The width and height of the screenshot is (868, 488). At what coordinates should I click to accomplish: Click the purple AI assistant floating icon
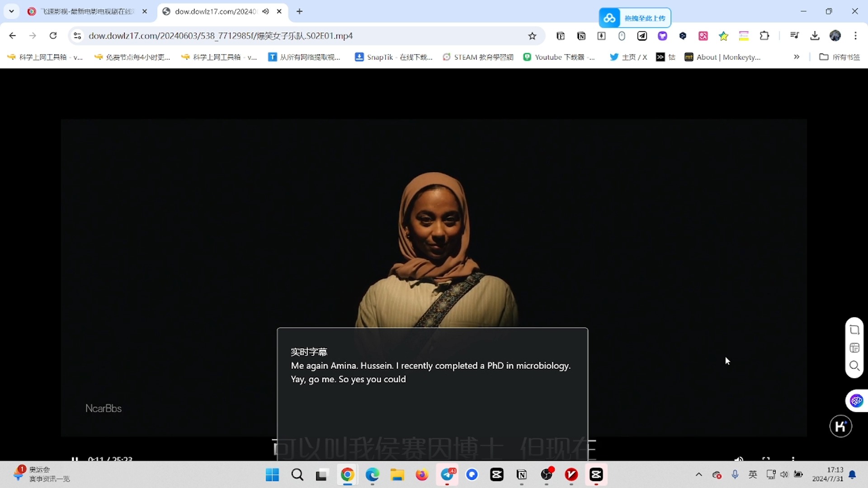856,401
